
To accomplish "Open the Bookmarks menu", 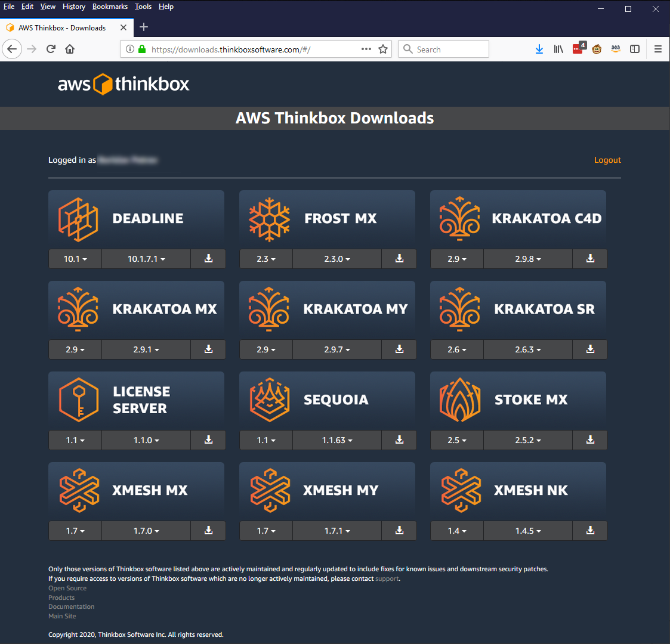I will [x=110, y=7].
